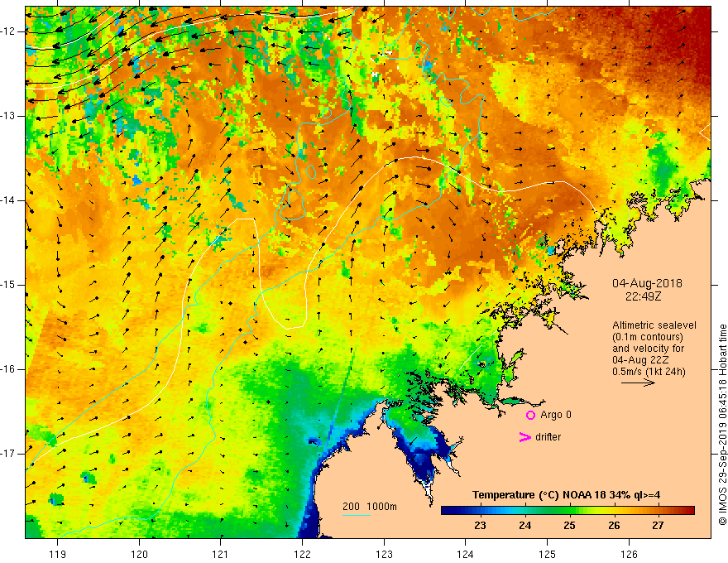Image resolution: width=728 pixels, height=563 pixels.
Task: Click the longitude label 120
Action: [x=139, y=554]
